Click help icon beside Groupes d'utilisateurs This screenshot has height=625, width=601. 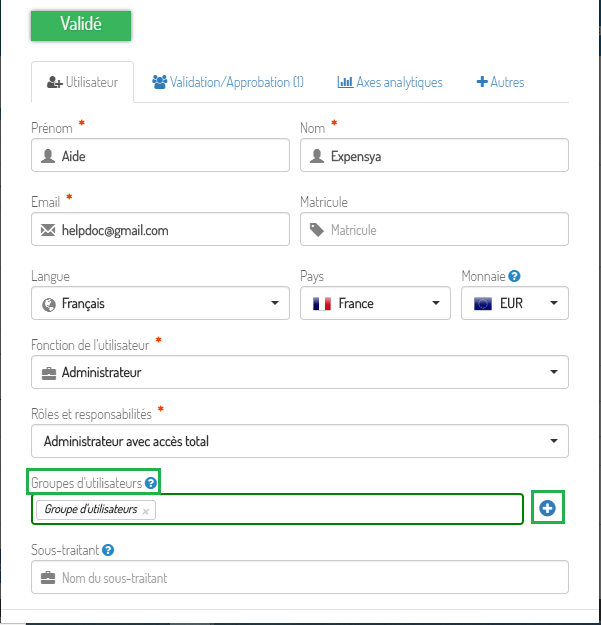151,483
